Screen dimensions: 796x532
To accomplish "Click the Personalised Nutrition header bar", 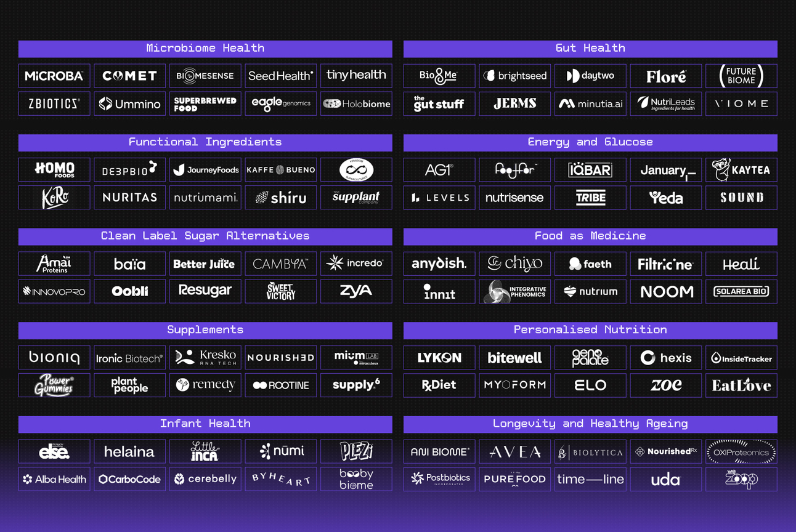I will click(590, 331).
